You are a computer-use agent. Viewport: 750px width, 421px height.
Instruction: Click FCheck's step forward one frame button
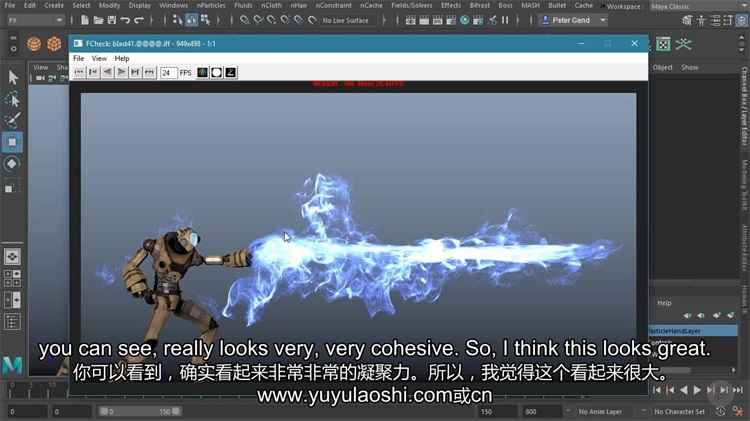pos(135,72)
